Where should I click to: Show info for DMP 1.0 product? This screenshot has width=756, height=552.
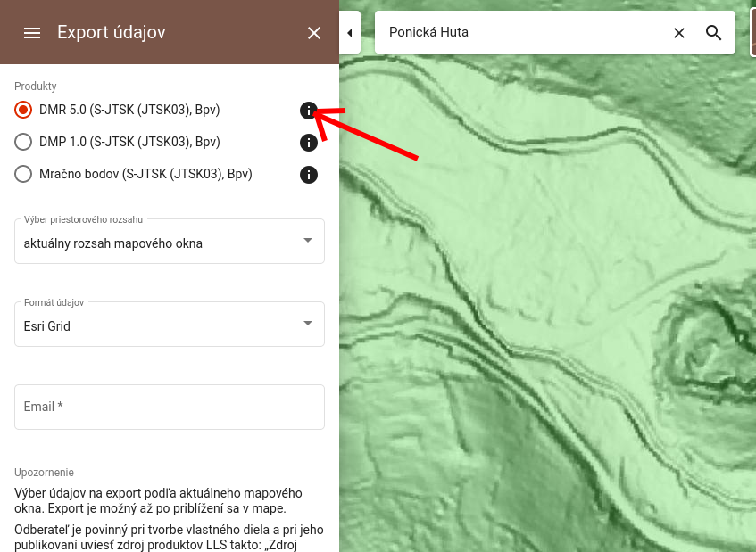(x=309, y=143)
